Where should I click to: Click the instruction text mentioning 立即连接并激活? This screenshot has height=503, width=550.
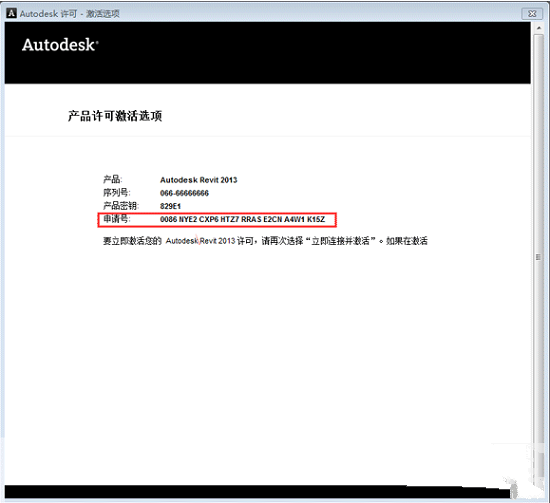pyautogui.click(x=265, y=241)
